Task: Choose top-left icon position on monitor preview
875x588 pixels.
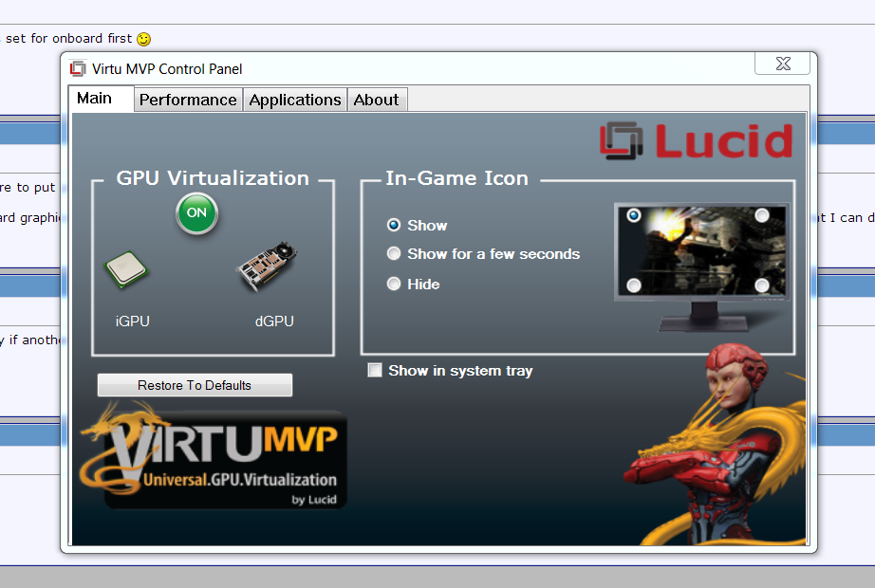Action: 633,215
